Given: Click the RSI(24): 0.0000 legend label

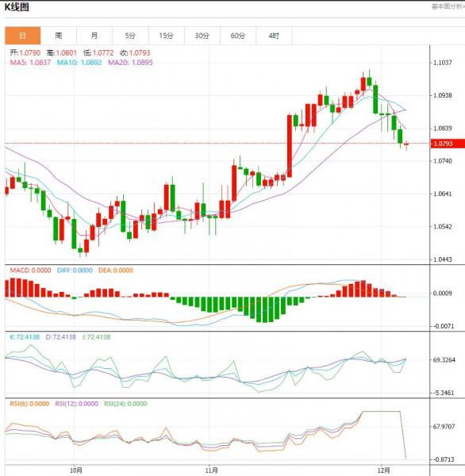Looking at the screenshot, I should tap(125, 404).
